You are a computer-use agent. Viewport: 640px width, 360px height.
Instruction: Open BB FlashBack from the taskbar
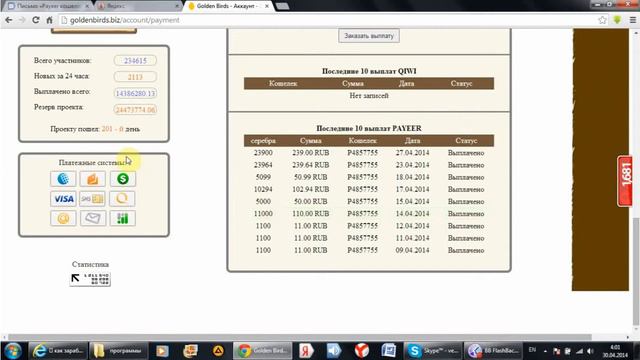494,351
